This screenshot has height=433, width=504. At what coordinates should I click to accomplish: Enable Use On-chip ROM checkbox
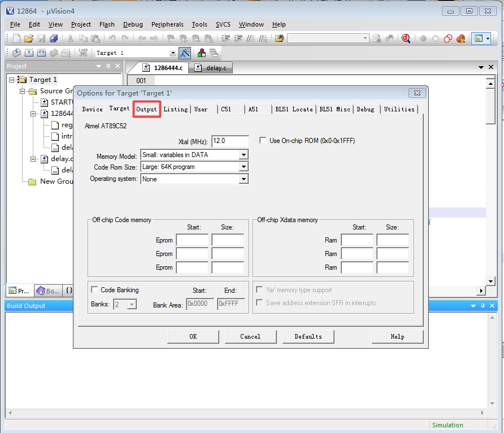[263, 141]
